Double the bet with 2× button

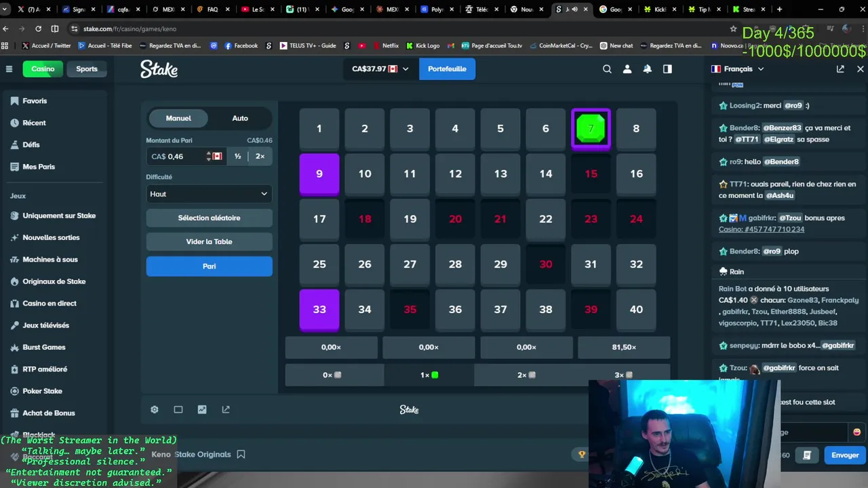pos(260,156)
